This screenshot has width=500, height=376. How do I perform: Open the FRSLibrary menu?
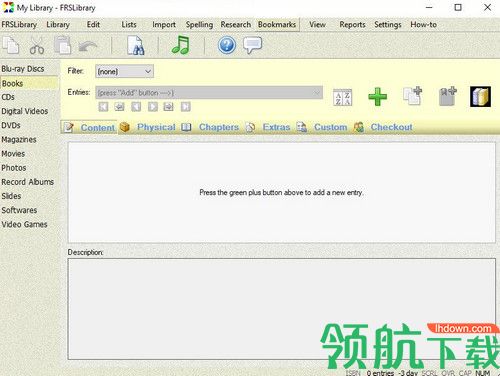point(19,25)
